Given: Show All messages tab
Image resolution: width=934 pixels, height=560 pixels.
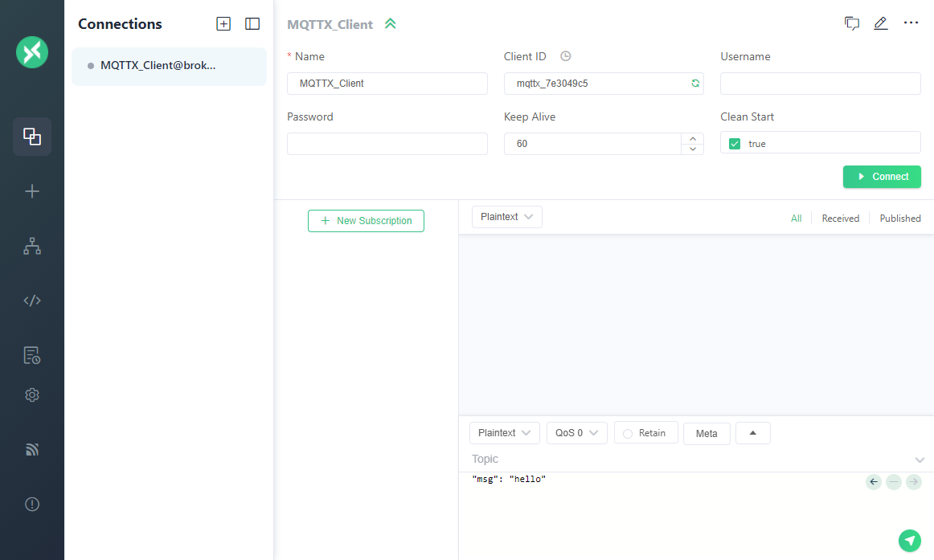Looking at the screenshot, I should pos(796,219).
